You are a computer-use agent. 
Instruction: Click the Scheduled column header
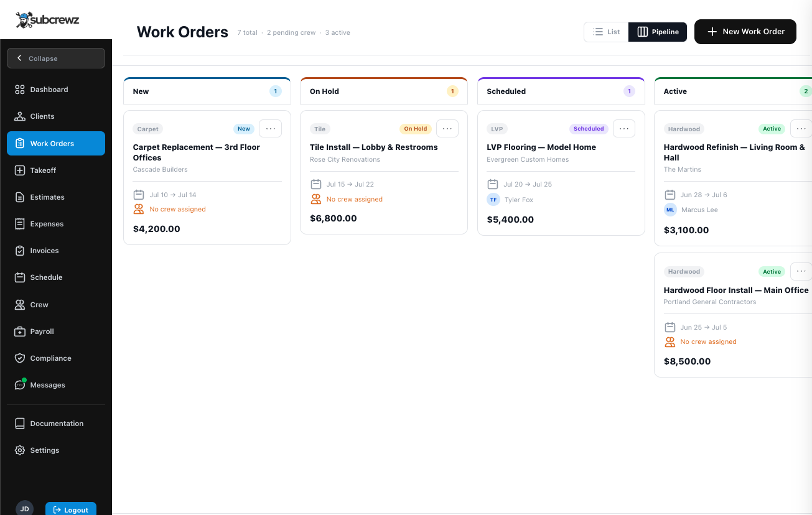pyautogui.click(x=561, y=91)
